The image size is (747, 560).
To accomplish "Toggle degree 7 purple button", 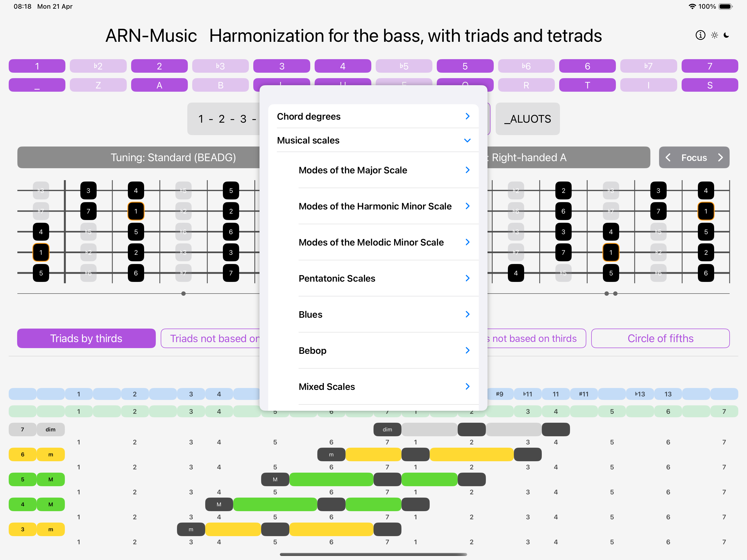I will click(710, 66).
